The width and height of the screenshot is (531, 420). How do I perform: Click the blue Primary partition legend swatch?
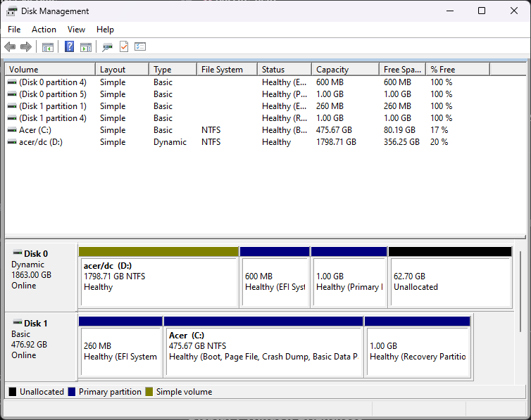(71, 392)
